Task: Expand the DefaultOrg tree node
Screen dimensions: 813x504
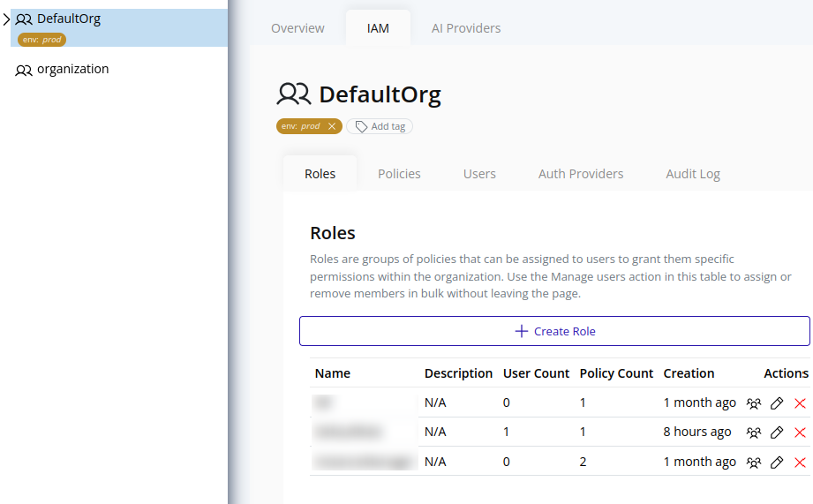Action: pos(6,19)
